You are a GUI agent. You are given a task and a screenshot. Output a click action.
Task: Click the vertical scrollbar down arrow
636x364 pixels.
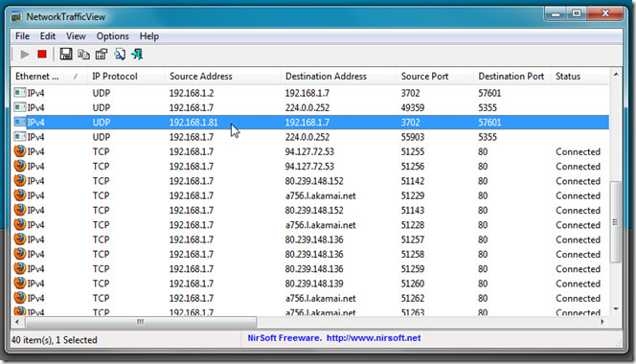(616, 309)
